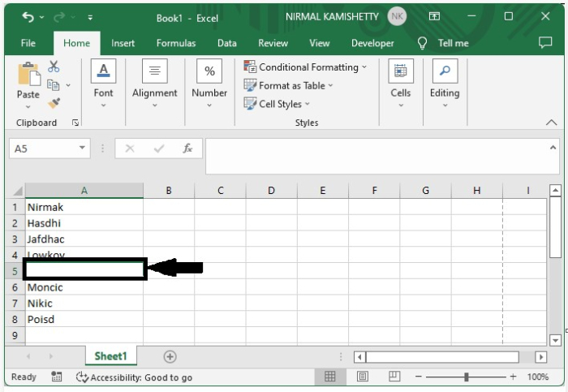Switch to Page Layout view

363,377
